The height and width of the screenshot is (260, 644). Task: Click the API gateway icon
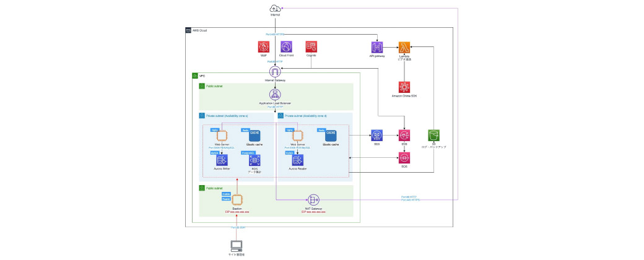(x=377, y=47)
